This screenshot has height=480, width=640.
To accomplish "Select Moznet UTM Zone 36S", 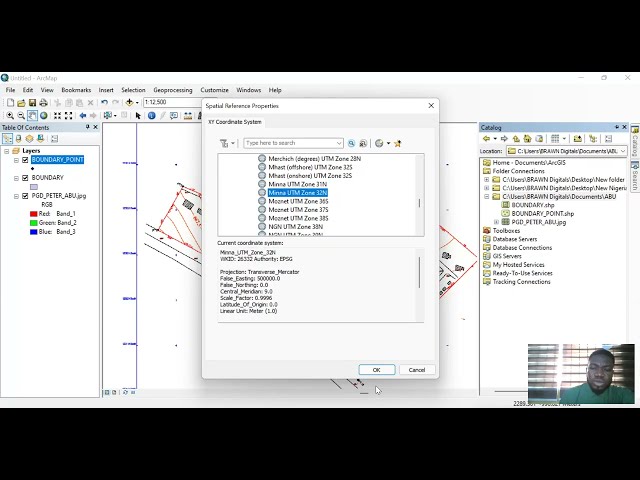I will click(x=298, y=201).
